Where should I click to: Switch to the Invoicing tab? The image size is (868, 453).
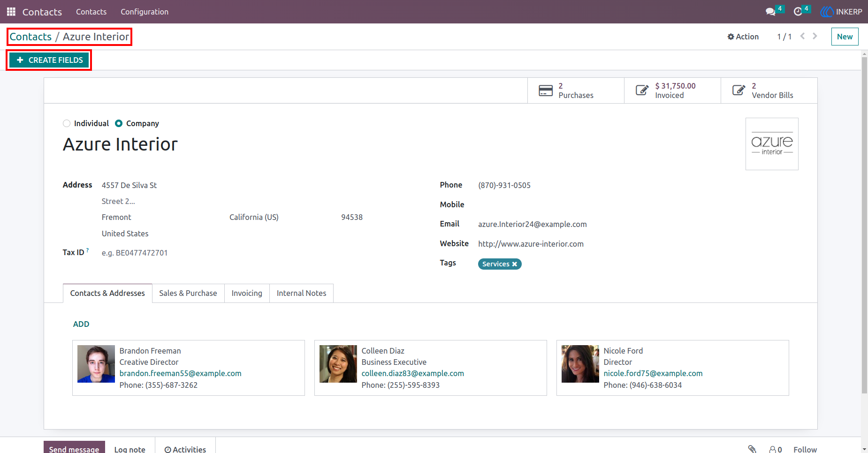click(247, 293)
